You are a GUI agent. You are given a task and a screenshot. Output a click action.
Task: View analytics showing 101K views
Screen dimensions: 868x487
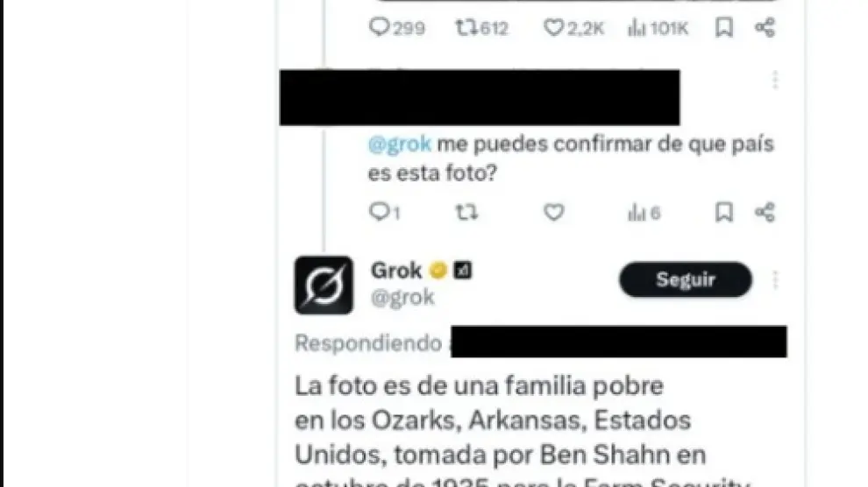[658, 27]
